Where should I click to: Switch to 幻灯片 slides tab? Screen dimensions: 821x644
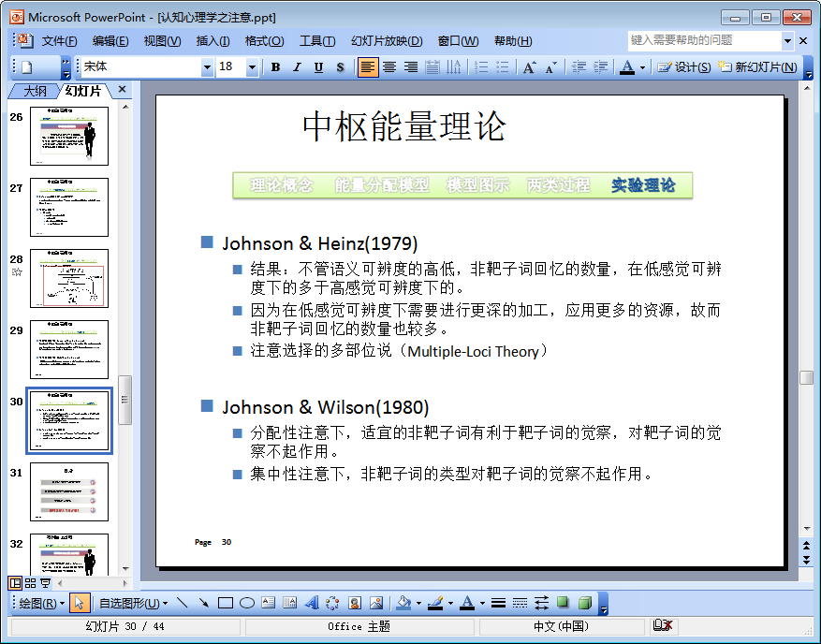(x=83, y=91)
